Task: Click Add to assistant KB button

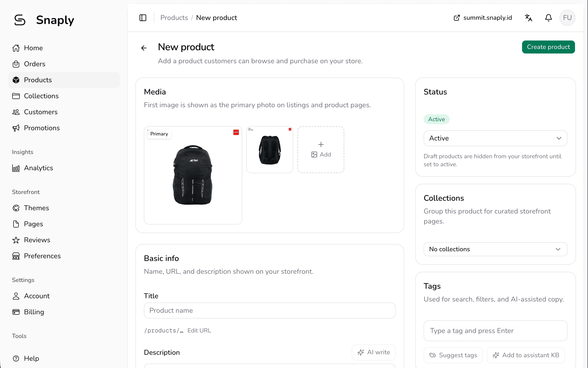Action: click(526, 355)
